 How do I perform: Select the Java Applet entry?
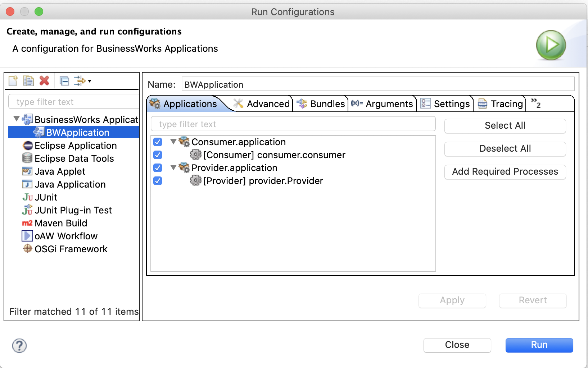point(60,171)
